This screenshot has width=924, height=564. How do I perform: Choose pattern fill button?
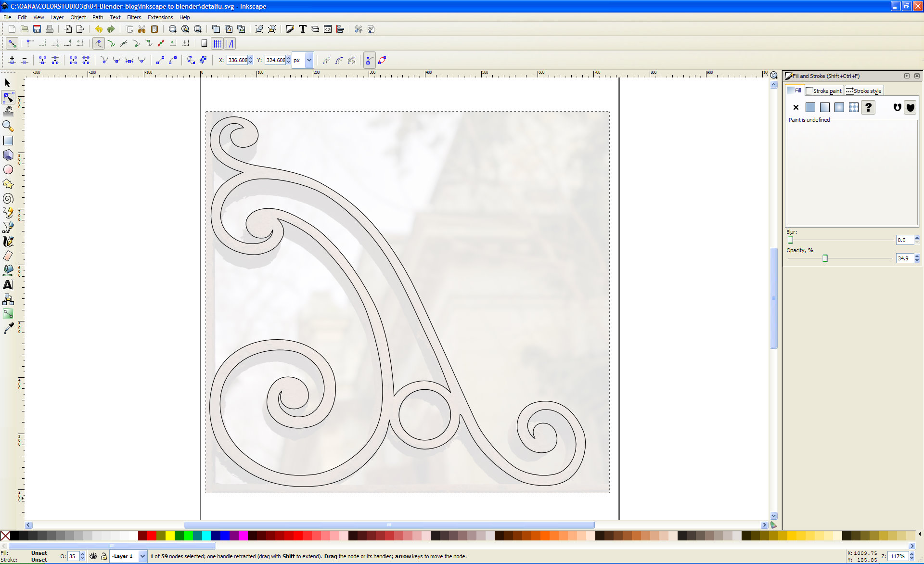pos(854,107)
